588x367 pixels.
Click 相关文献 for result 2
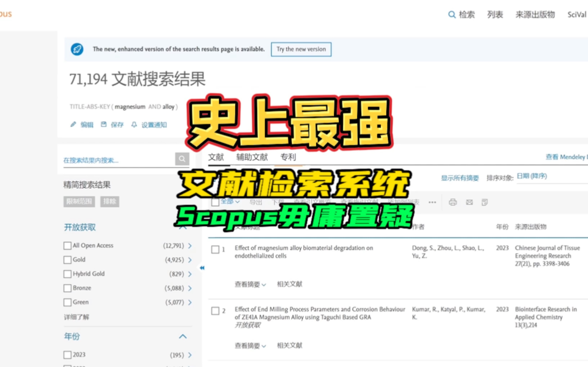click(290, 345)
